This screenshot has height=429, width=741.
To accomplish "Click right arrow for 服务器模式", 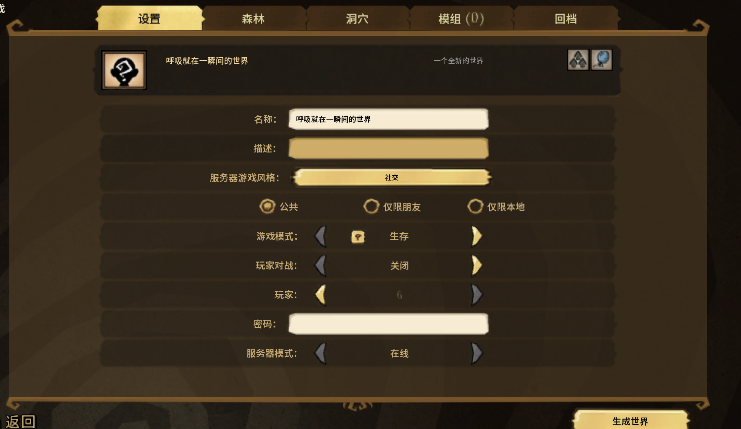I will point(476,353).
